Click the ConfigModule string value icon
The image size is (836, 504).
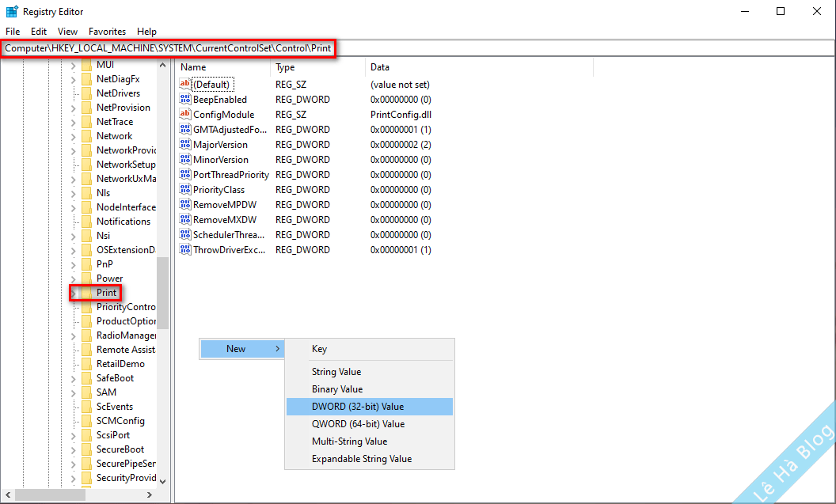(x=186, y=115)
